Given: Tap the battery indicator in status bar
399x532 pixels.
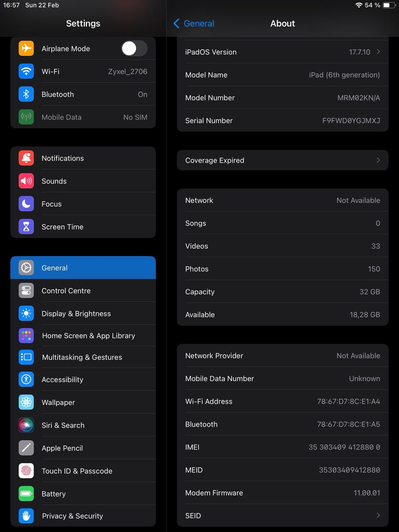Looking at the screenshot, I should 389,5.
